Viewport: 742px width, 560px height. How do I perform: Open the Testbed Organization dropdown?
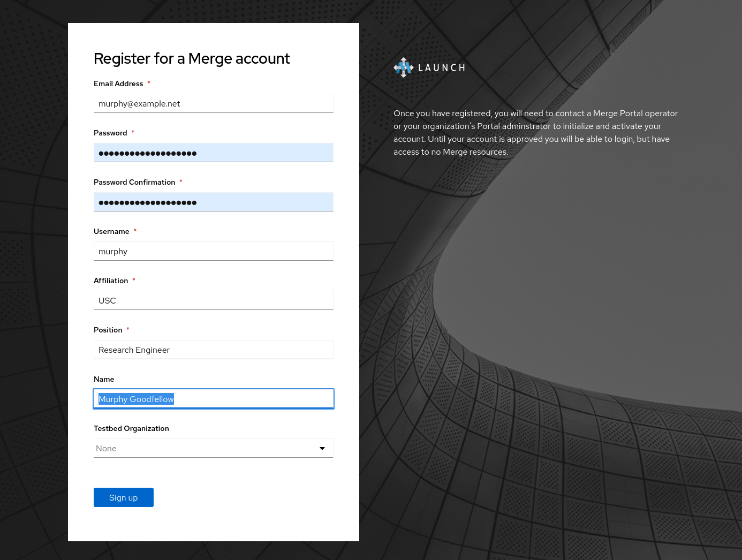pos(214,448)
